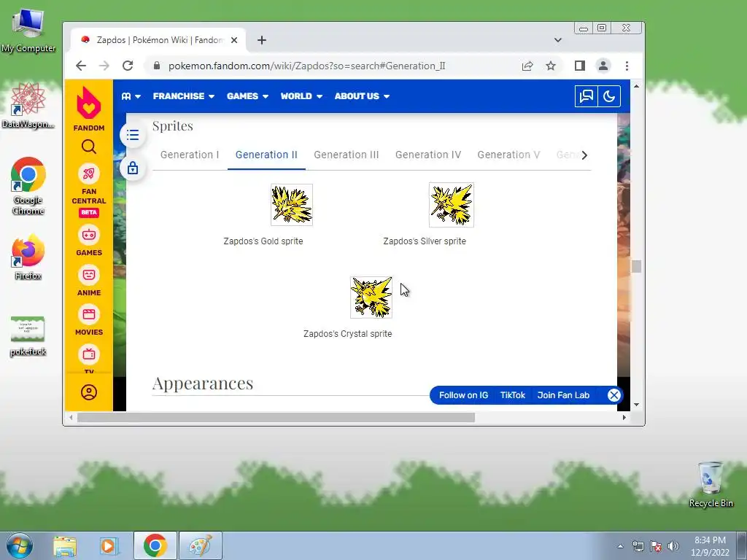Toggle dark mode with the moon icon
Viewport: 747px width, 560px height.
(x=609, y=96)
